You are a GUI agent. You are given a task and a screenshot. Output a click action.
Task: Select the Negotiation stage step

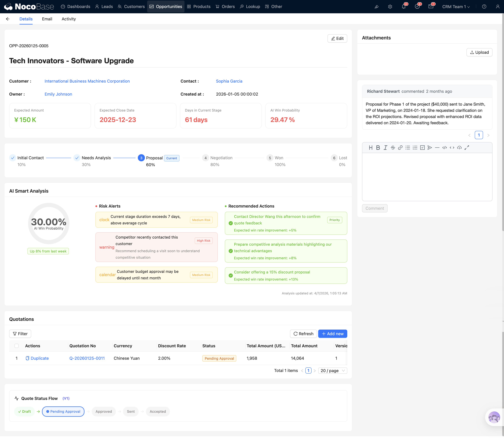click(221, 158)
